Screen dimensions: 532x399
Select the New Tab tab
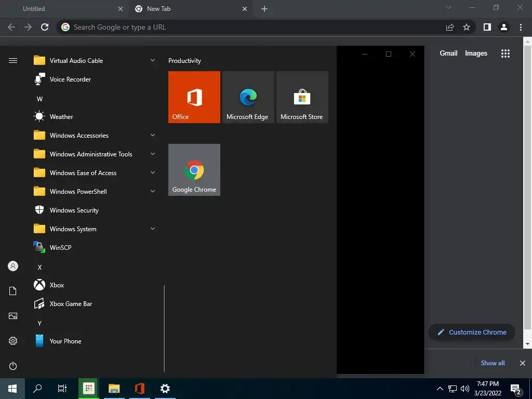pyautogui.click(x=191, y=9)
